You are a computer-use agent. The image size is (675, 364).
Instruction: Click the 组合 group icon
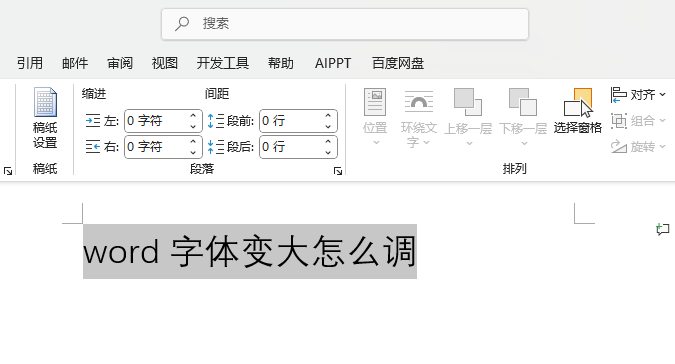click(619, 120)
